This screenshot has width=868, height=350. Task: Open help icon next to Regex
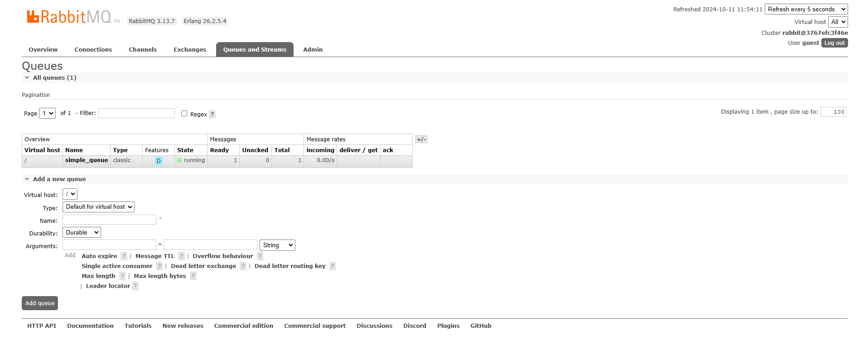[212, 115]
